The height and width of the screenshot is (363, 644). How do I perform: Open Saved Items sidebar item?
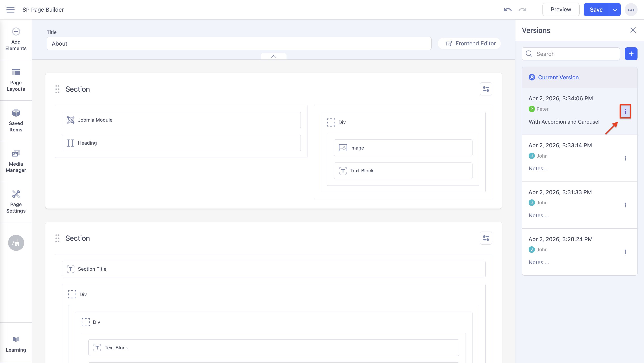coord(16,121)
